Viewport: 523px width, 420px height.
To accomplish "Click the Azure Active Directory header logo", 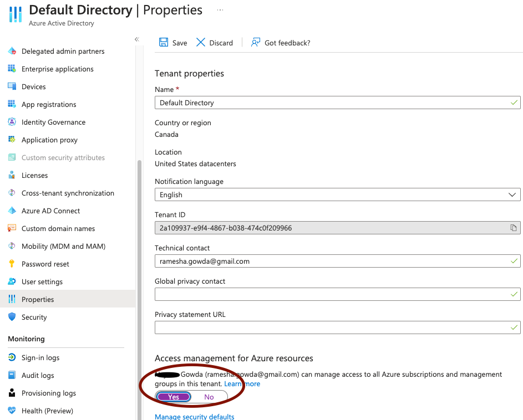I will (16, 14).
